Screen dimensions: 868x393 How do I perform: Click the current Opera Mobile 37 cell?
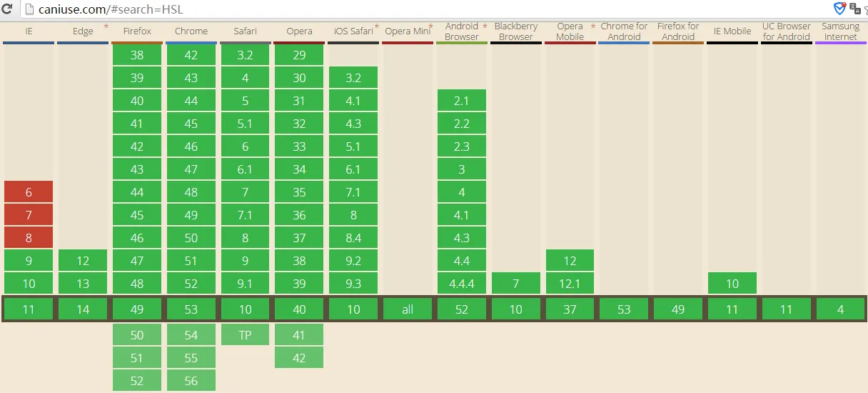coord(570,309)
